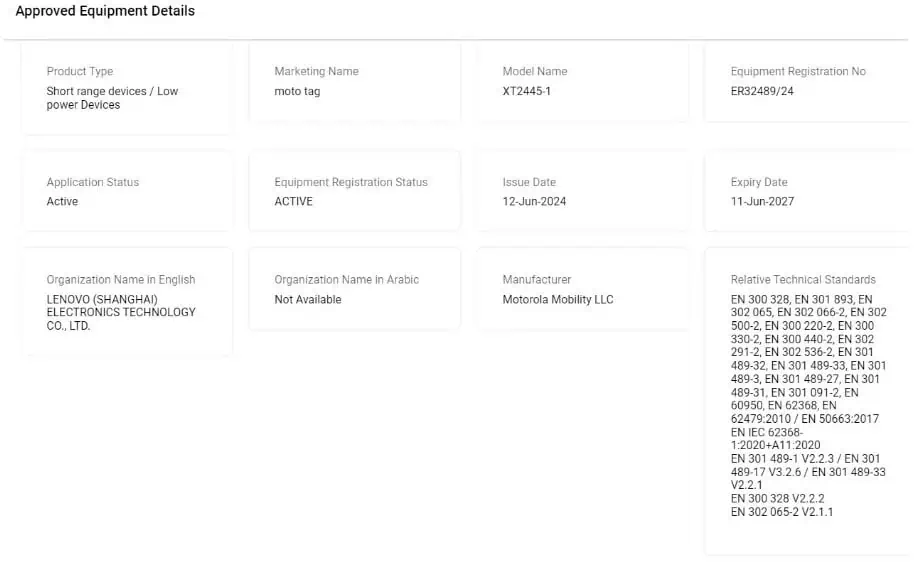Viewport: 915px width, 562px height.
Task: Click the Application Status label
Action: 93,183
